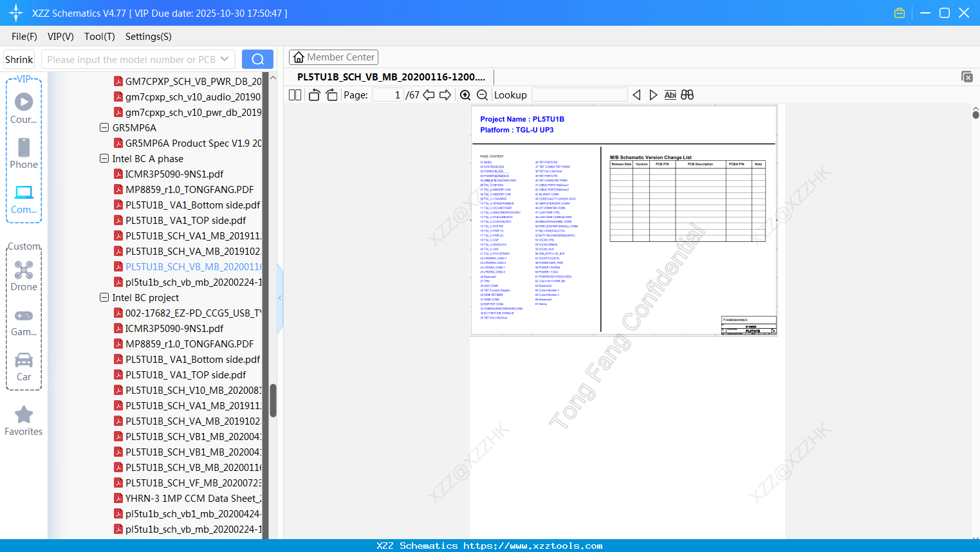Open the binoculars search tool

[x=687, y=95]
